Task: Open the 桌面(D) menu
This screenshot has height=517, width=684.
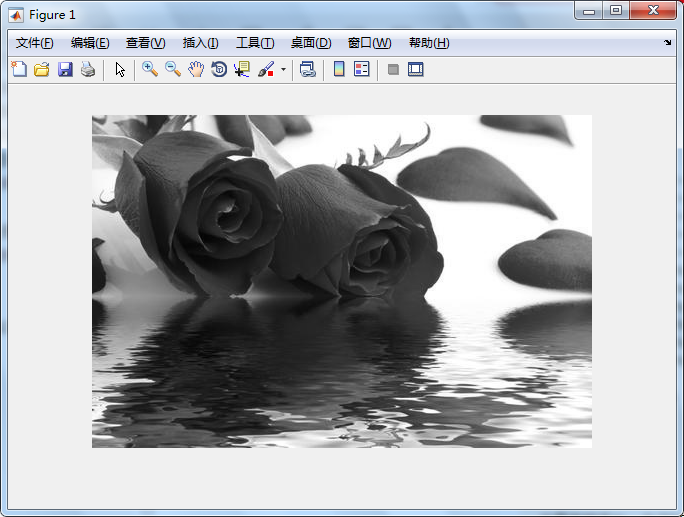Action: coord(311,43)
